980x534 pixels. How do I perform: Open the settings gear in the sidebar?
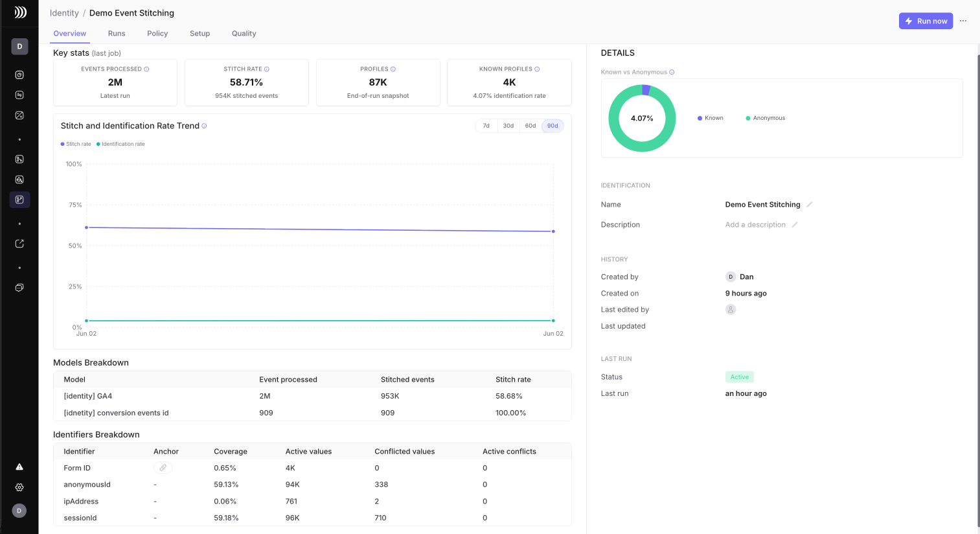[x=19, y=487]
